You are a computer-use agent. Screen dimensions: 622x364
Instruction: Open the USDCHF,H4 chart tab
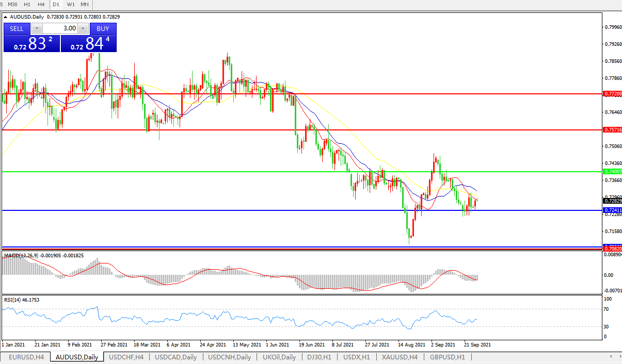[126, 357]
